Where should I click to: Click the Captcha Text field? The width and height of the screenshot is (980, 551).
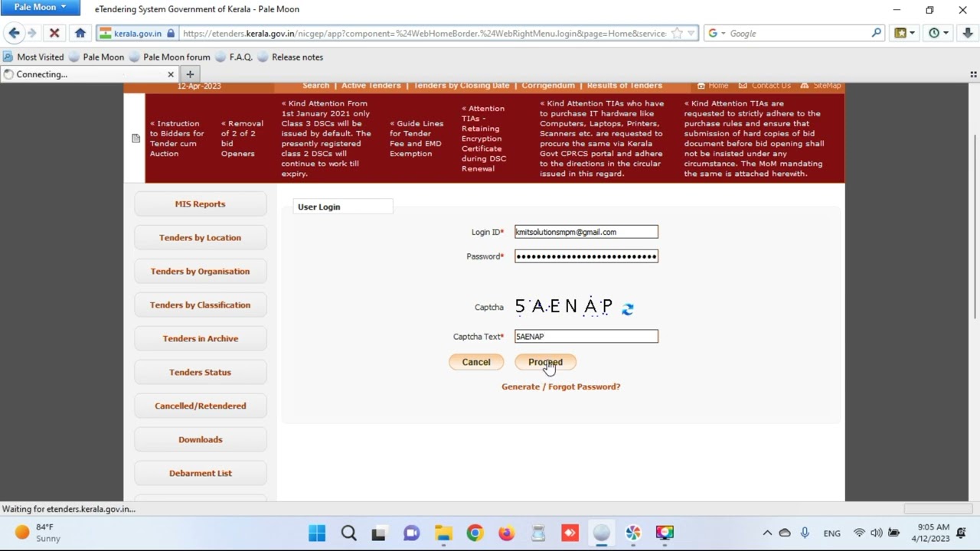[586, 336]
